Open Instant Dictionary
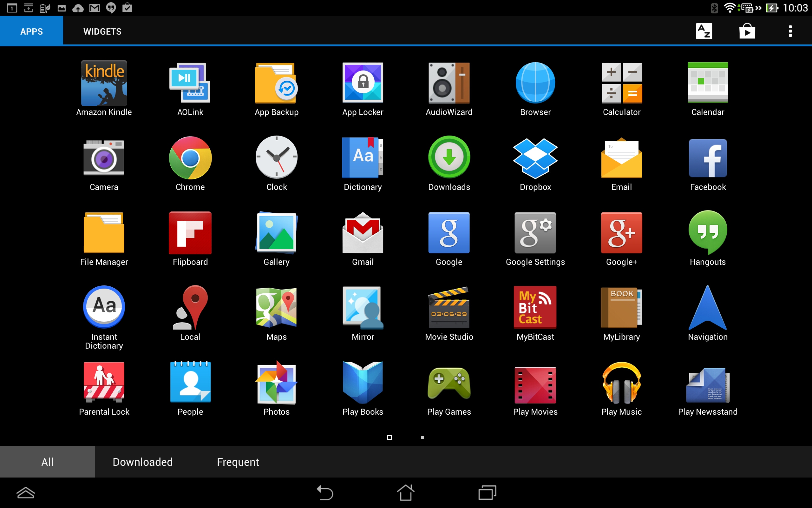 point(104,317)
